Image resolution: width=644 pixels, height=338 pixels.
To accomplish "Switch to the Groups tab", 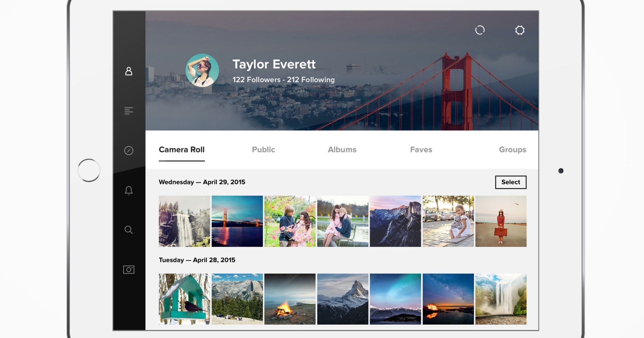I will 512,150.
